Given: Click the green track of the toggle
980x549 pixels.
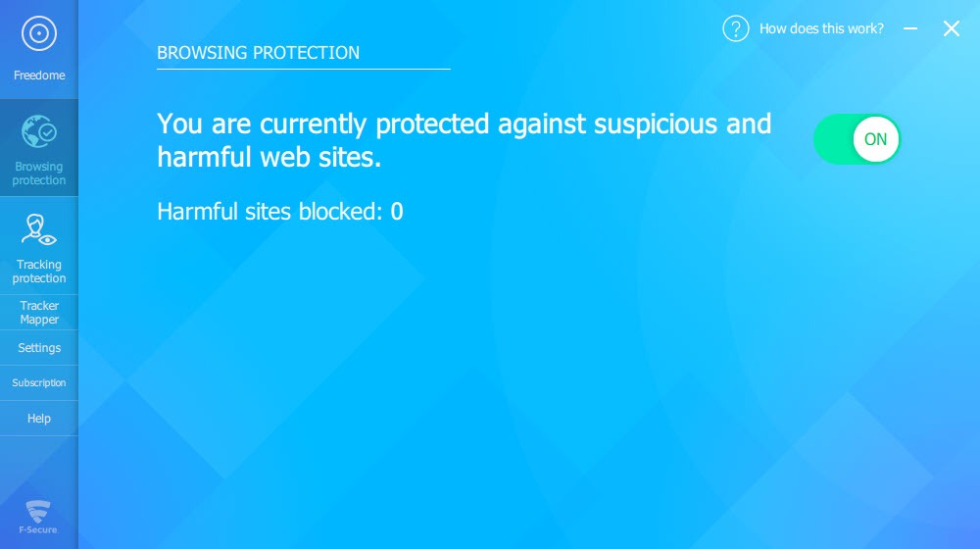Looking at the screenshot, I should coord(833,139).
